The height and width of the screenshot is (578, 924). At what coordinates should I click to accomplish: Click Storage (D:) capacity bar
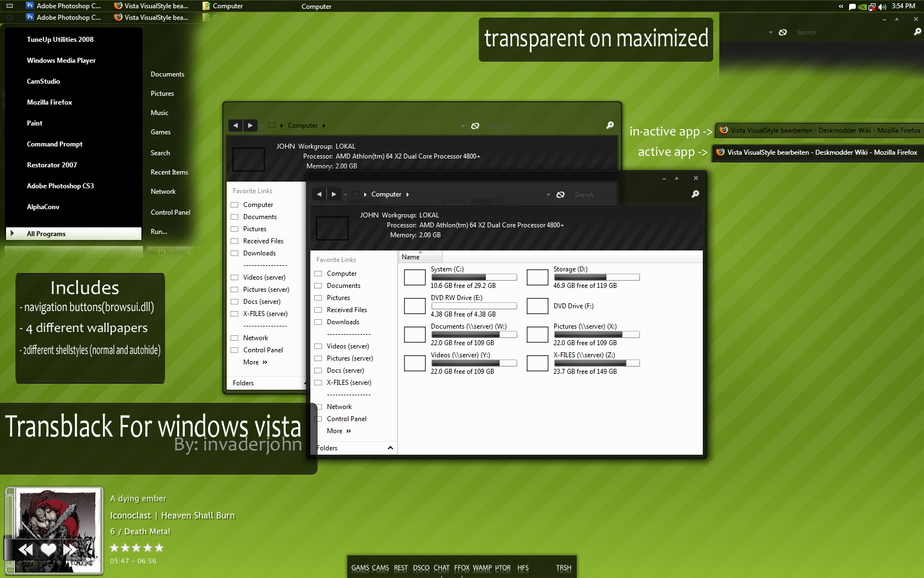coord(597,277)
